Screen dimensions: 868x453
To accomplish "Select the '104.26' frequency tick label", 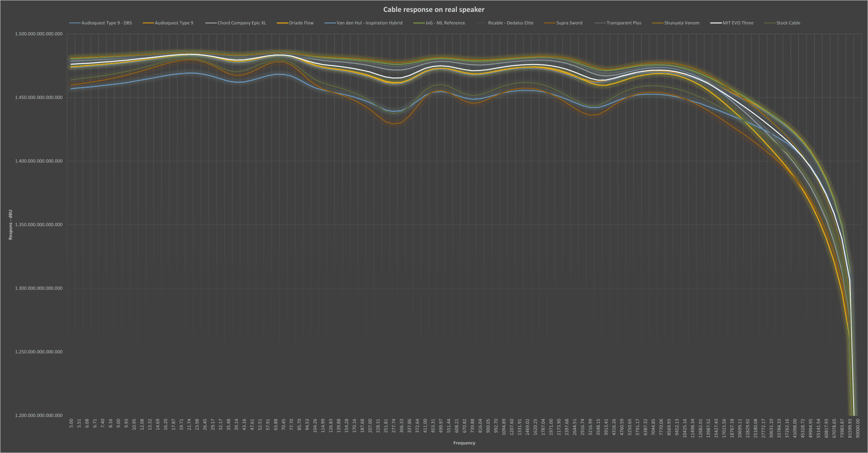I will tap(315, 426).
